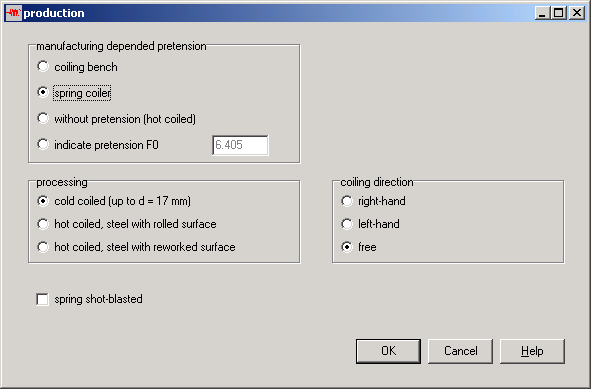Close the production dialog with X
Screen dimensions: 591x389
tap(577, 13)
